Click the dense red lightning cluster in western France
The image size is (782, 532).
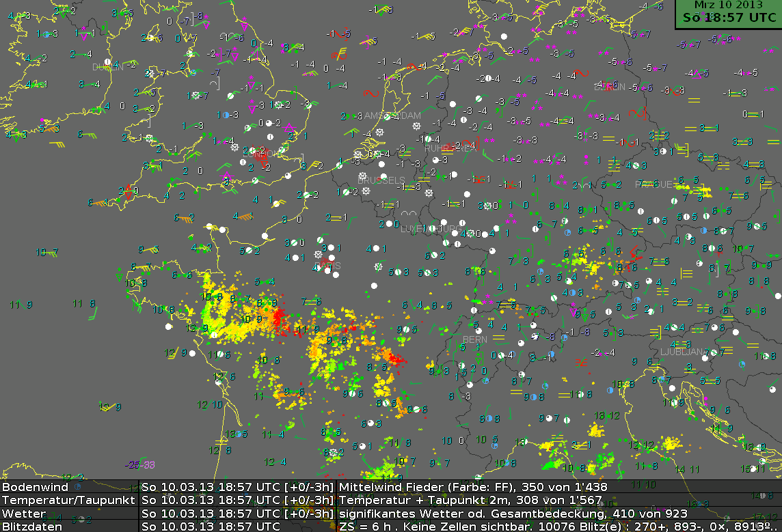click(278, 318)
